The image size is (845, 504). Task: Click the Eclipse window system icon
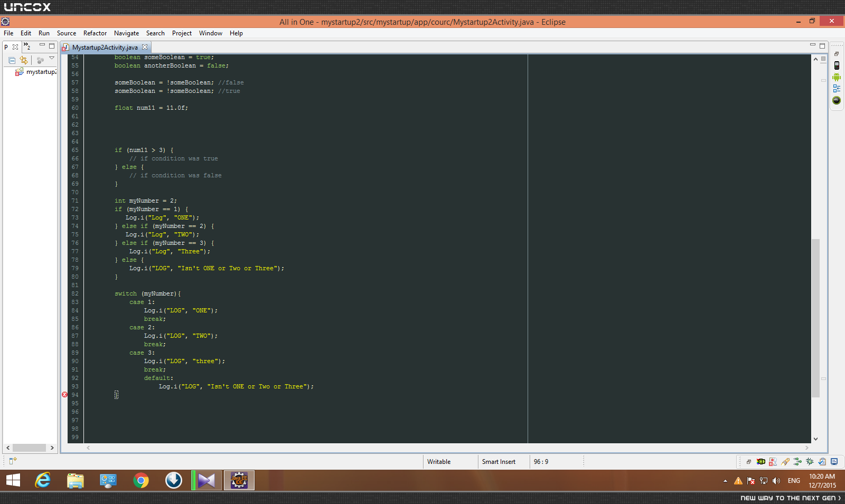[x=5, y=22]
